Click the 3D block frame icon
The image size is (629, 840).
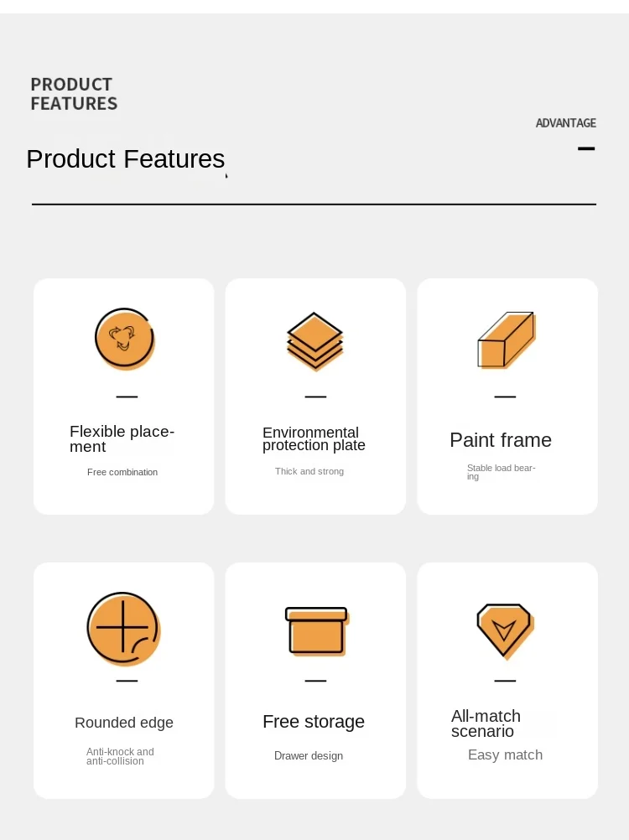click(507, 340)
